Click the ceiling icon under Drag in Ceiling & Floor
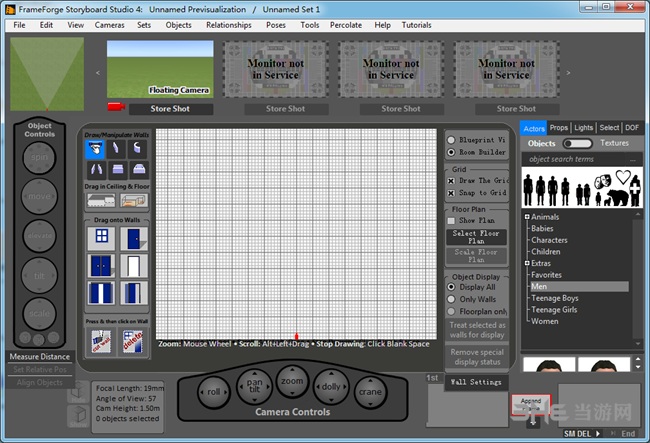The image size is (650, 443). pyautogui.click(x=101, y=201)
